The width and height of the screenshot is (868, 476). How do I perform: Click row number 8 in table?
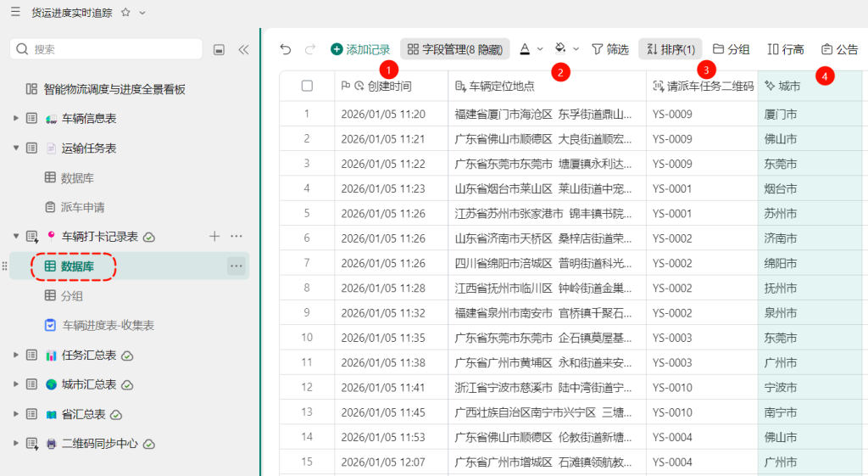pyautogui.click(x=307, y=288)
